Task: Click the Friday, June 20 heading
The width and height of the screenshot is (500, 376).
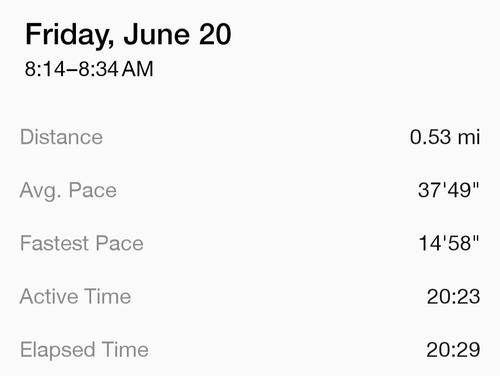Action: pyautogui.click(x=128, y=35)
